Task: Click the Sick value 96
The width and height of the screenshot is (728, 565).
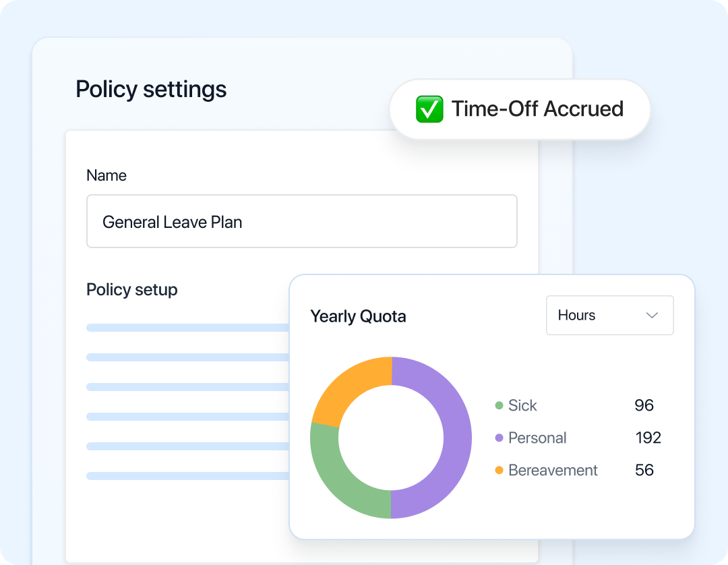Action: 644,405
